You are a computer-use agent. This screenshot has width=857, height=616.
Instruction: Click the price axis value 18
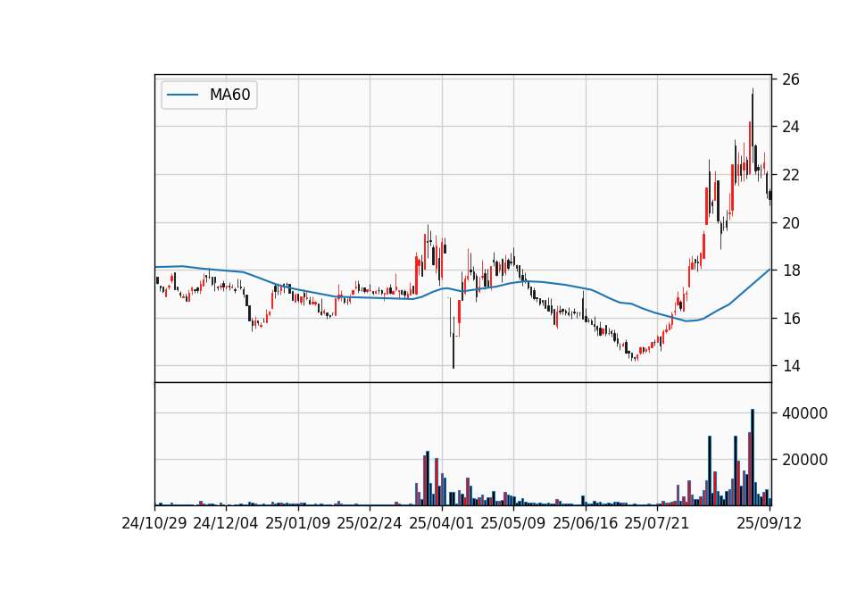[x=791, y=271]
